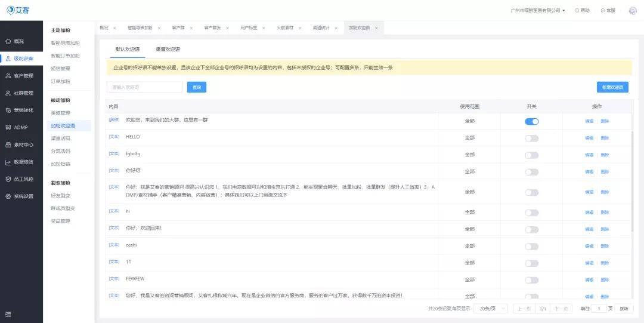644x323 pixels.
Task: Turn off the enabled switch on first welcome message
Action: [x=531, y=121]
